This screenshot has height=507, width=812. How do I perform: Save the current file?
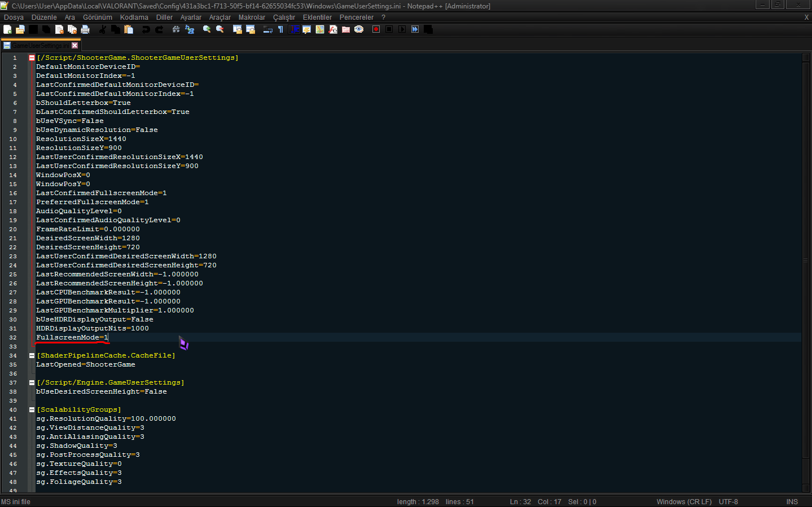(32, 29)
